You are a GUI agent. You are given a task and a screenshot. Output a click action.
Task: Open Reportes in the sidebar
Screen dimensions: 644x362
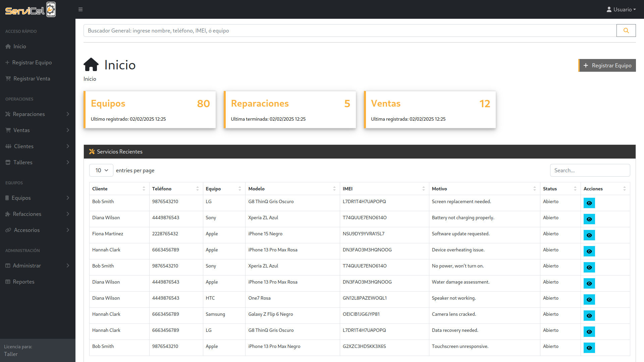pos(38,282)
